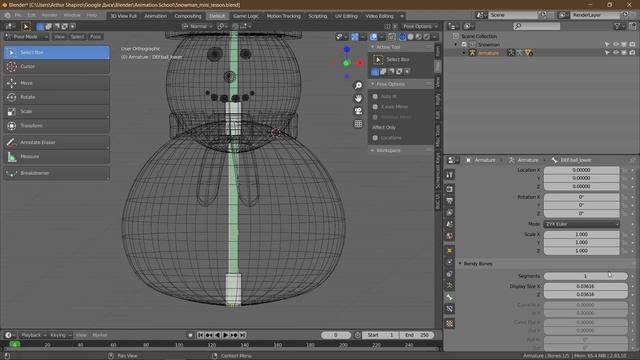This screenshot has height=360, width=640.
Task: Click the outliner search field
Action: pyautogui.click(x=536, y=26)
